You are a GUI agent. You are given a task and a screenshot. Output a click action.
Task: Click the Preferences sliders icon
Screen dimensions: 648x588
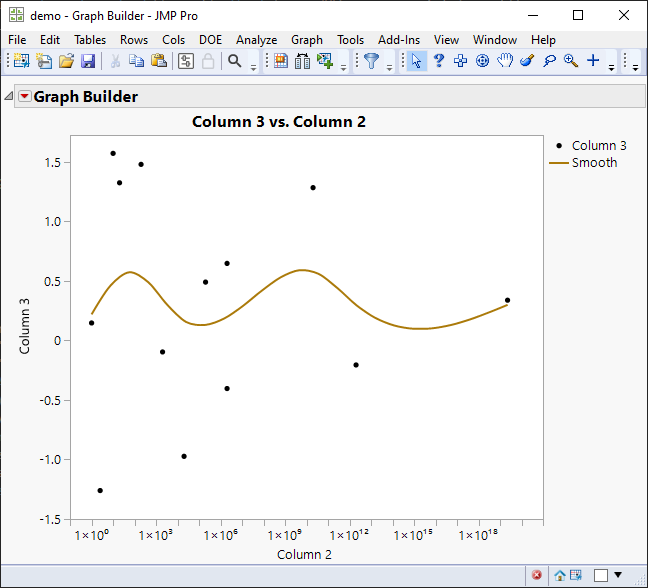coord(186,61)
